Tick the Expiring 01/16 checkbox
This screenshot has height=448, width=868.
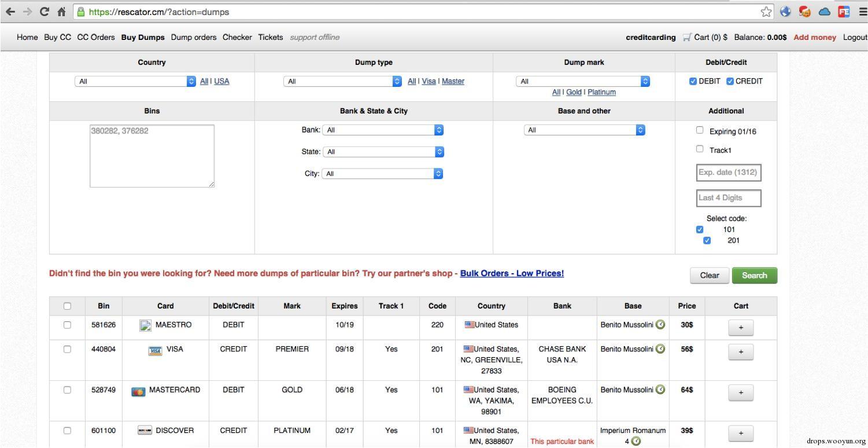point(700,130)
